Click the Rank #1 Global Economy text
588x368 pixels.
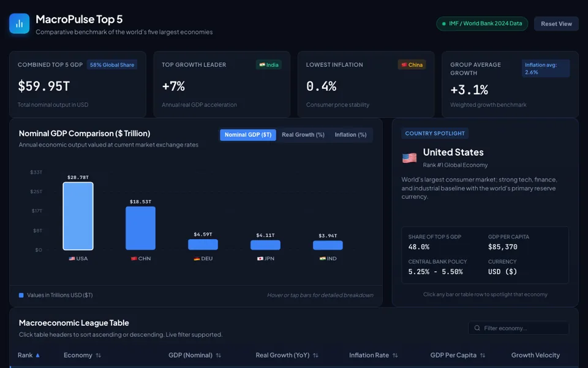455,165
